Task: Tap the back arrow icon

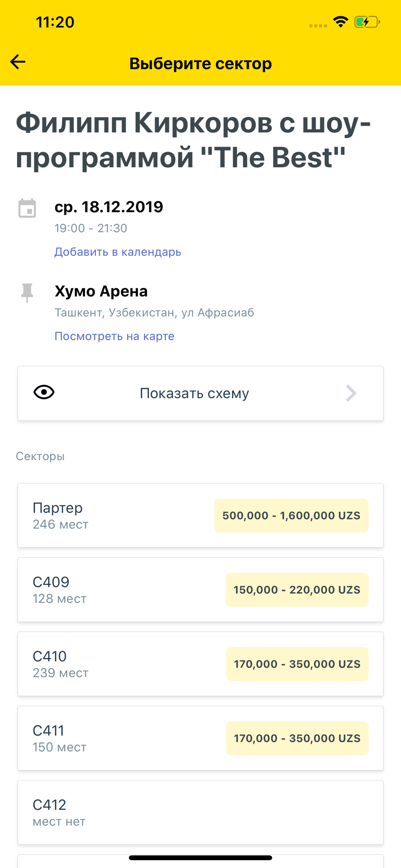Action: pos(18,62)
